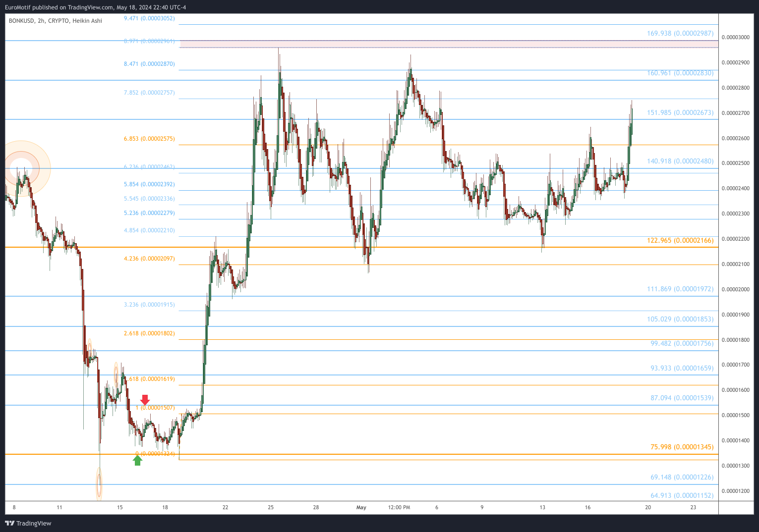Click 0.00002800 on the price axis
The height and width of the screenshot is (532, 759).
click(736, 88)
